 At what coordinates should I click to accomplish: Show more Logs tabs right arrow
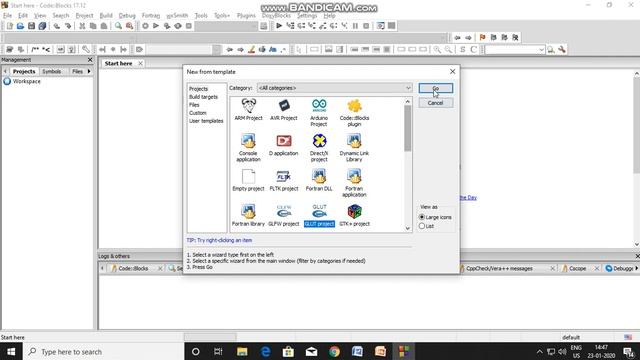[636, 268]
